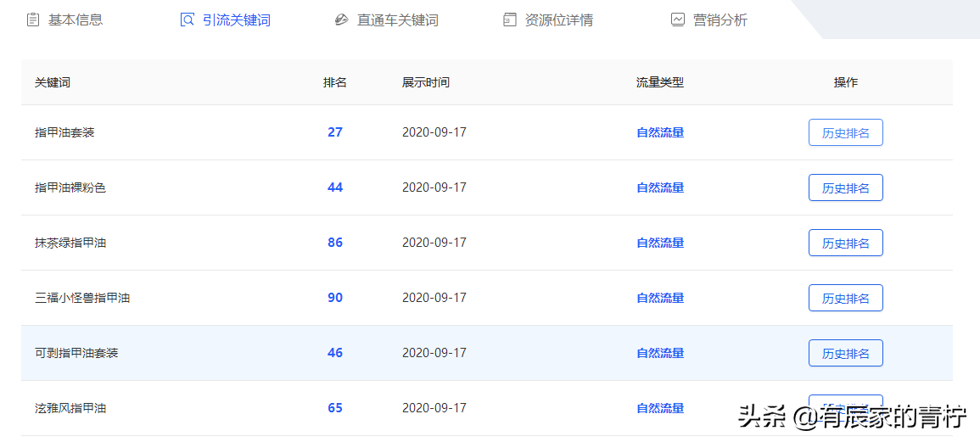
Task: Click date 2020-09-17 in 指甲油套装 row
Action: [x=434, y=132]
